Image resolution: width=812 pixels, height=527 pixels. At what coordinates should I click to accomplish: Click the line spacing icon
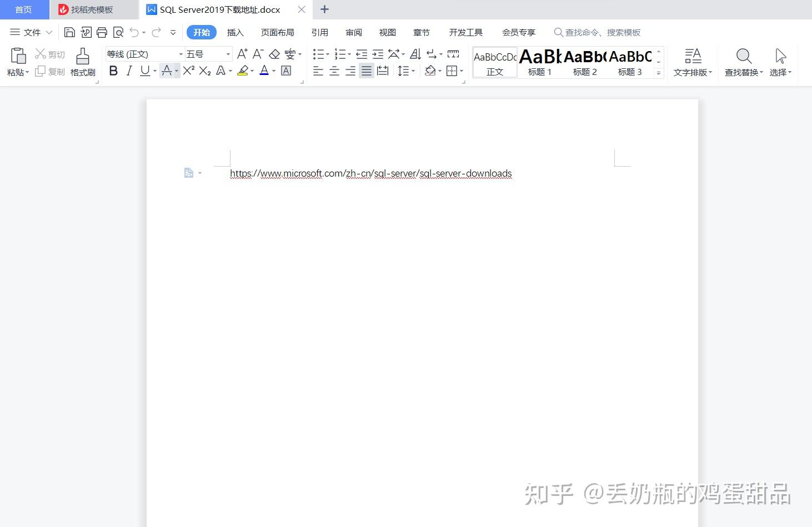pyautogui.click(x=403, y=71)
